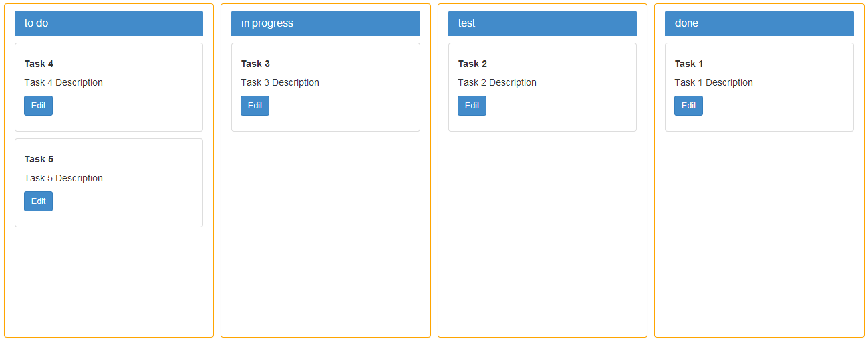This screenshot has width=868, height=343.
Task: Select the 'in progress' column header
Action: point(325,23)
